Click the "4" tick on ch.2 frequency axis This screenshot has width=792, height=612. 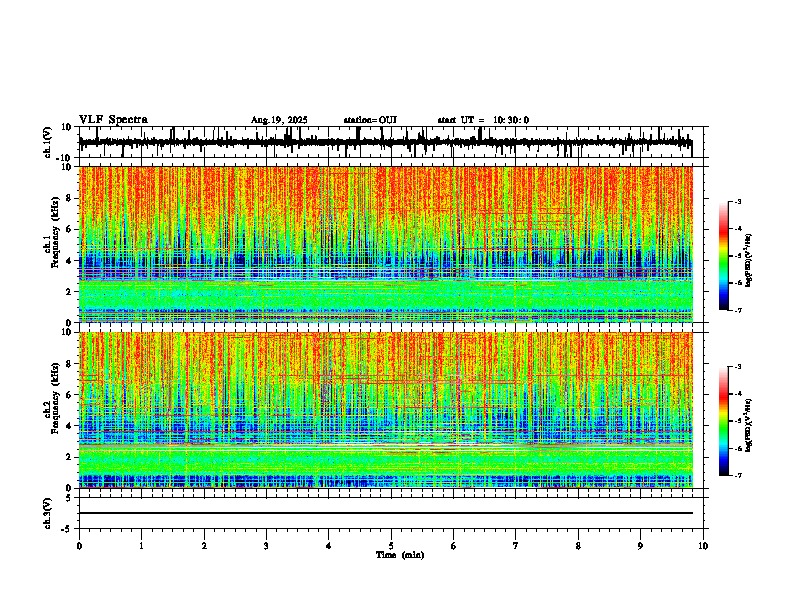click(70, 426)
